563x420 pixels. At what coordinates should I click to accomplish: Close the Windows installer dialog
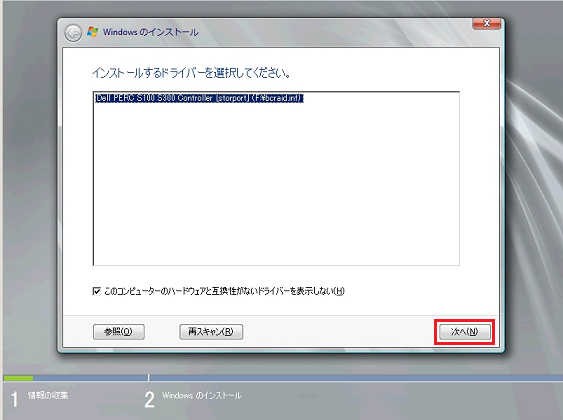(487, 23)
